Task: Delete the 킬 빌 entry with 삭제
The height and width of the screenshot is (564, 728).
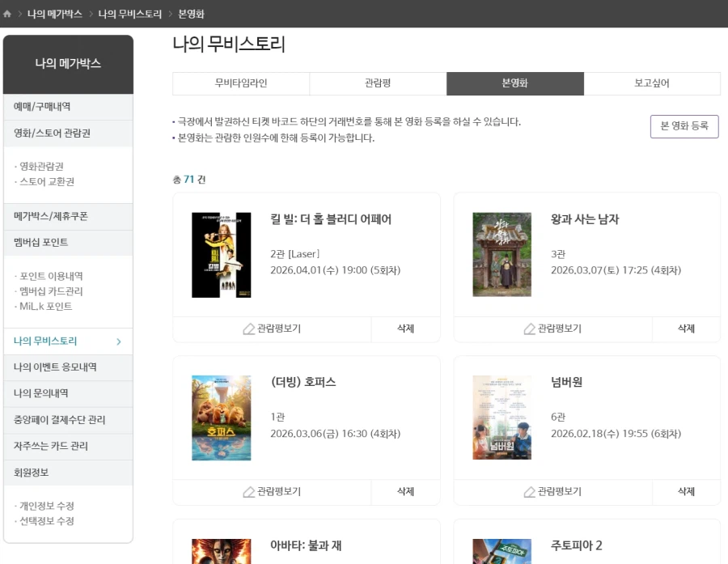Action: pyautogui.click(x=405, y=329)
